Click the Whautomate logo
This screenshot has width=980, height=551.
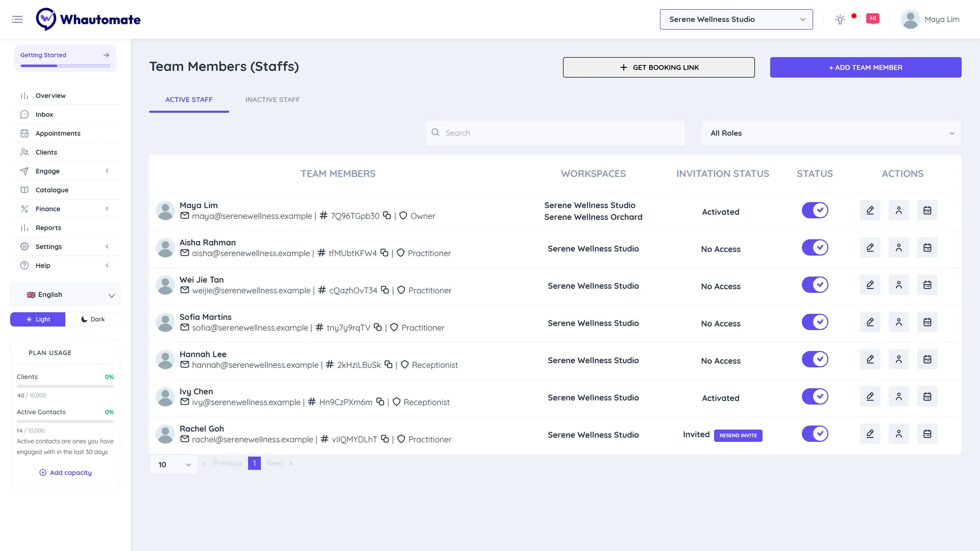(88, 19)
